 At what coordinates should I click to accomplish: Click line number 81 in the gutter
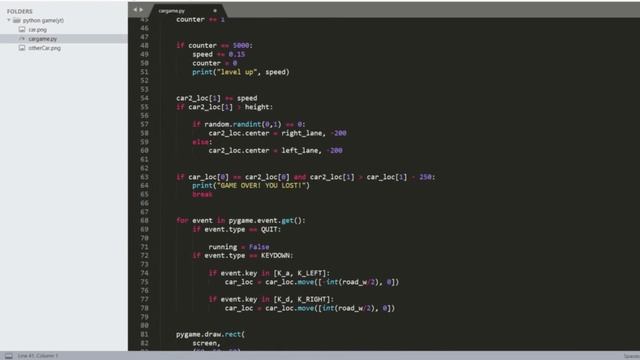[144, 334]
